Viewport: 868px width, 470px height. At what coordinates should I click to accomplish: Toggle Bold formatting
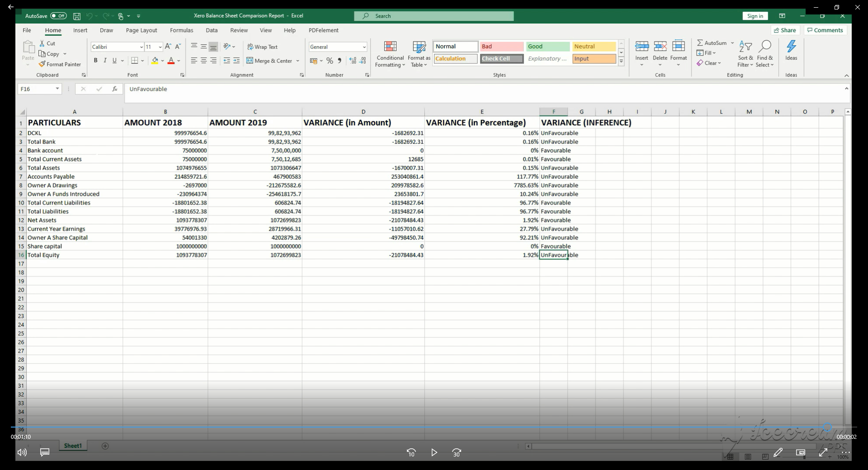[95, 61]
